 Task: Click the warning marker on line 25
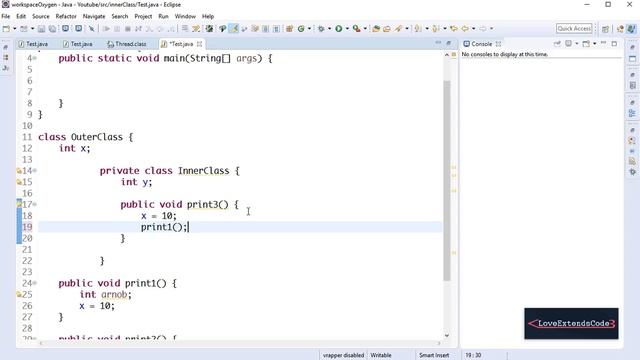click(19, 294)
